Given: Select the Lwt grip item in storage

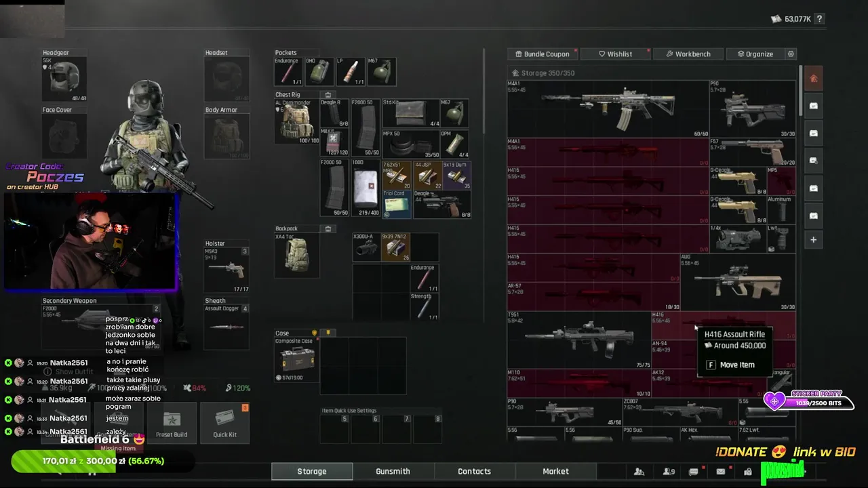Looking at the screenshot, I should click(781, 239).
